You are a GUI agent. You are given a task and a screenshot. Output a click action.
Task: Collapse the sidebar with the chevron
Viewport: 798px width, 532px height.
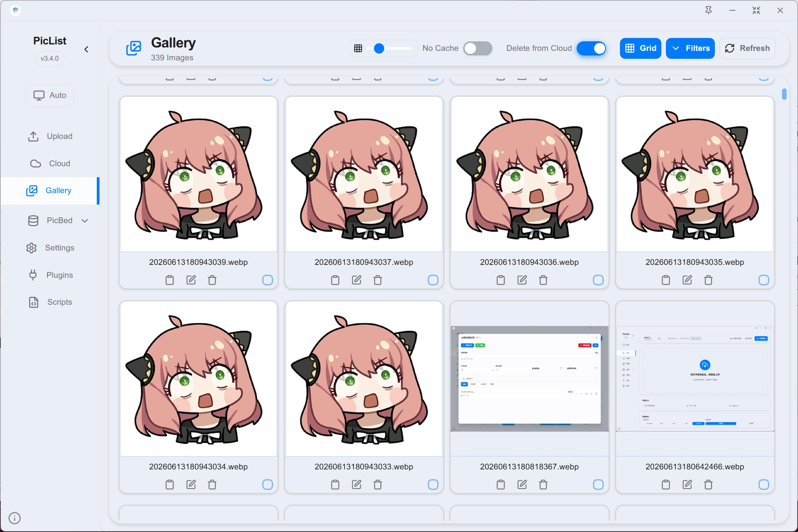click(x=87, y=49)
